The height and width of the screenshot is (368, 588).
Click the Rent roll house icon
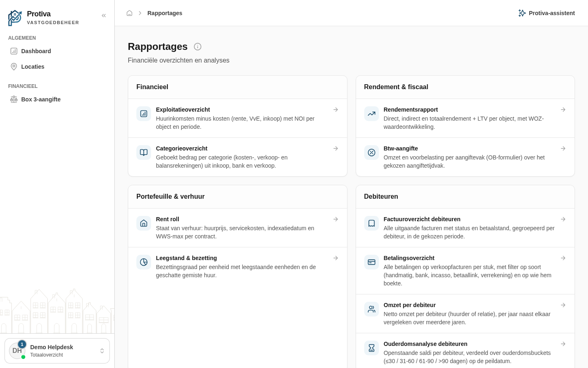pos(144,223)
